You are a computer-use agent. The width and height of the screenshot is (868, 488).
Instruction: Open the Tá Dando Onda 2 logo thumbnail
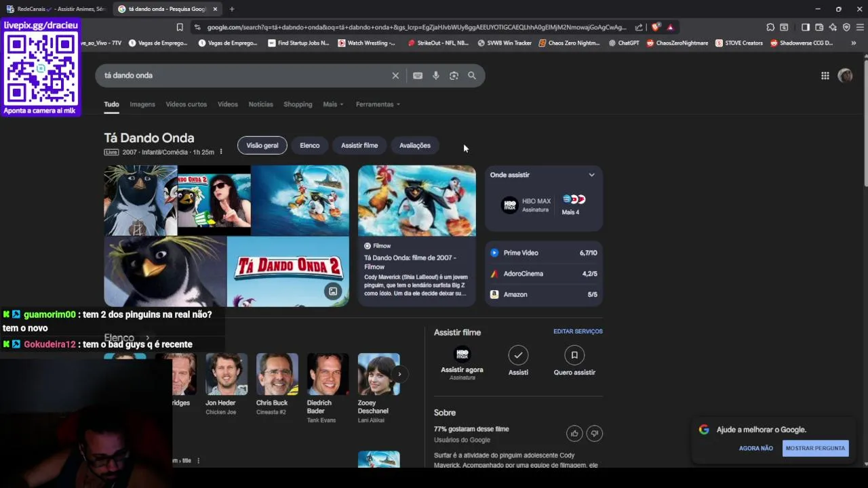(x=288, y=271)
